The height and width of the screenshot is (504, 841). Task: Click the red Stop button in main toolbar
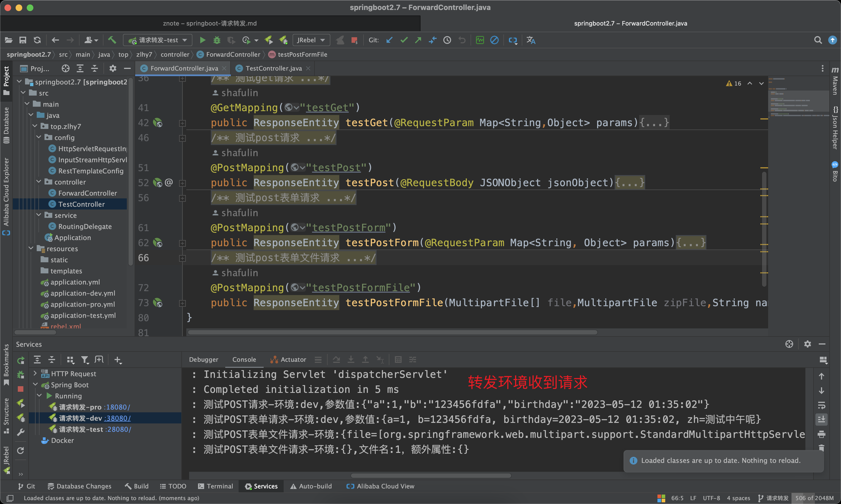[354, 40]
